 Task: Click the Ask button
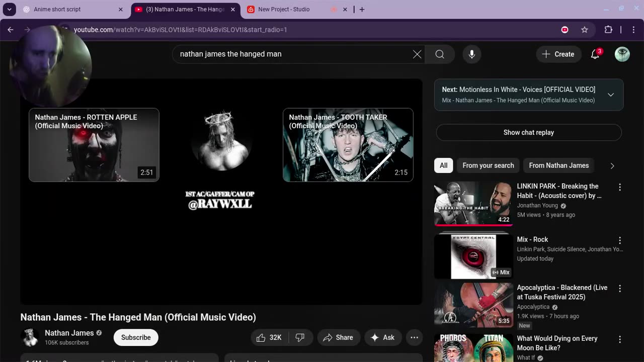[383, 337]
